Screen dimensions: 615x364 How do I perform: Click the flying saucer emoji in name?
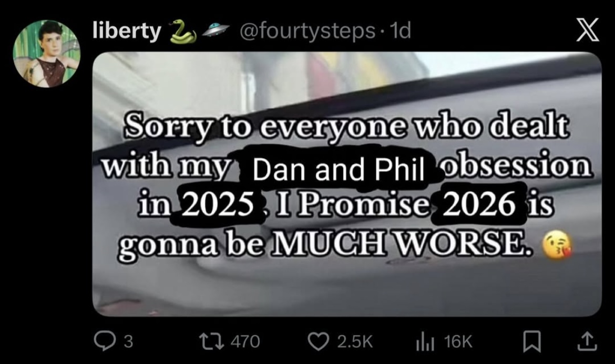tap(216, 30)
